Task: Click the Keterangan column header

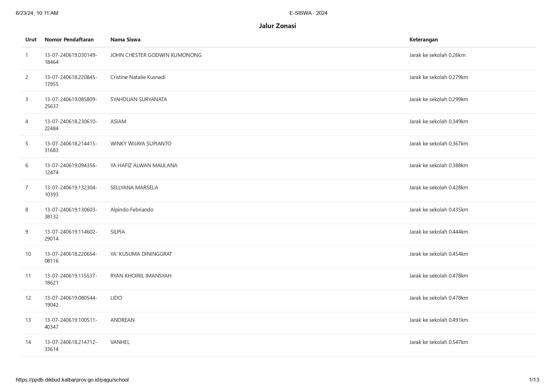Action: tap(423, 40)
